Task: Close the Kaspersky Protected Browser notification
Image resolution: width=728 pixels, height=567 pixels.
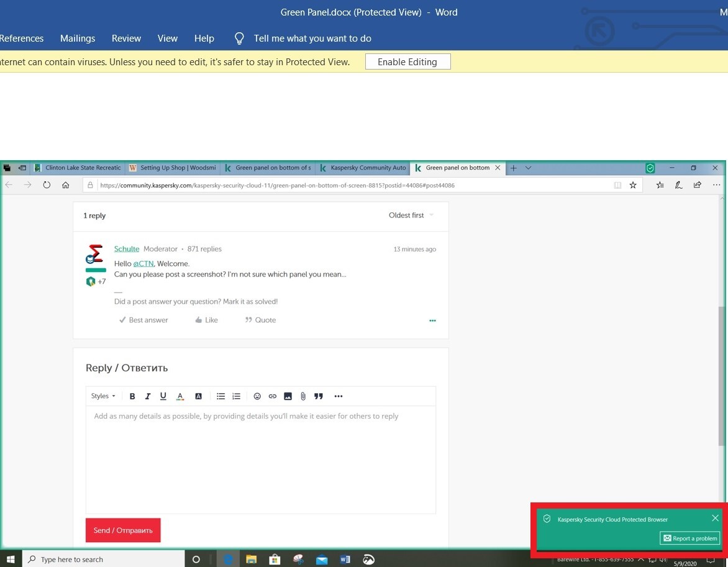Action: (x=715, y=518)
